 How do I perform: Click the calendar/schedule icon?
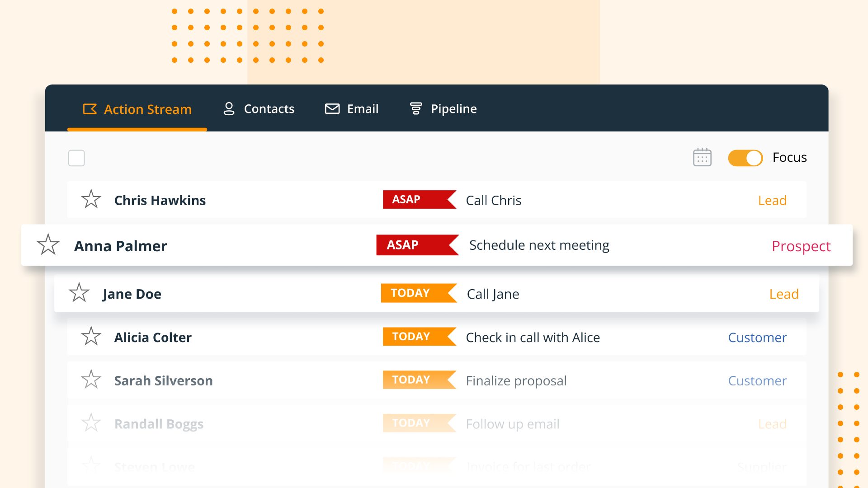pyautogui.click(x=702, y=157)
